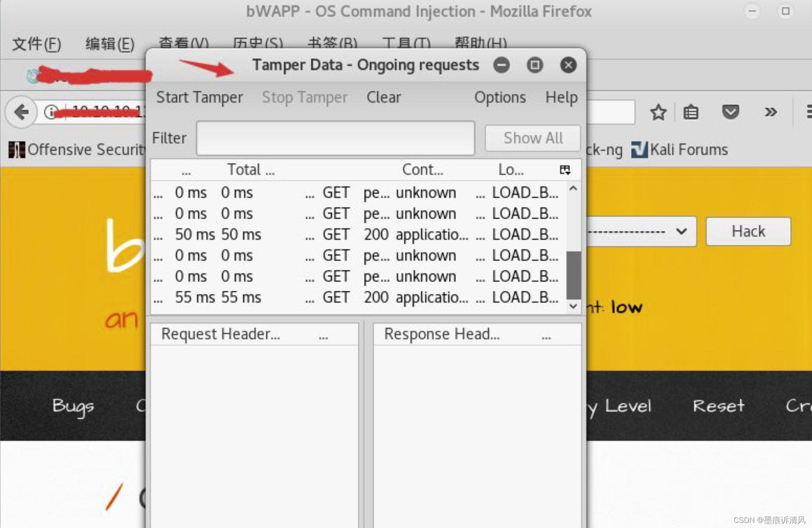Screen dimensions: 812x528
Task: Open the 工具(T) menu in Firefox
Action: pyautogui.click(x=406, y=43)
